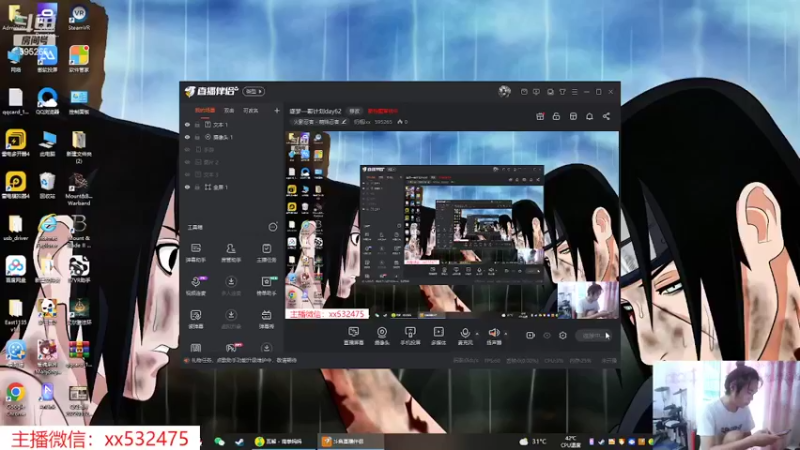Hide the 全屏 1 source with its eye icon
The width and height of the screenshot is (800, 450).
click(187, 187)
